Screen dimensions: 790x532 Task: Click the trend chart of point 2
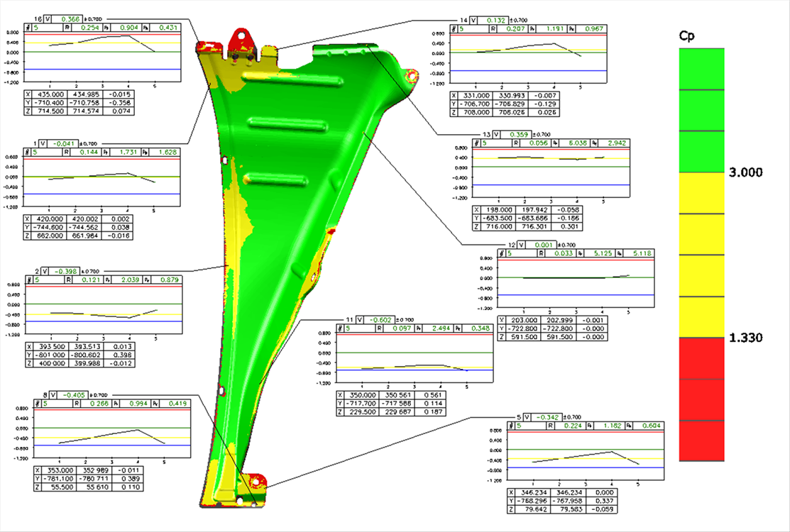pyautogui.click(x=104, y=309)
